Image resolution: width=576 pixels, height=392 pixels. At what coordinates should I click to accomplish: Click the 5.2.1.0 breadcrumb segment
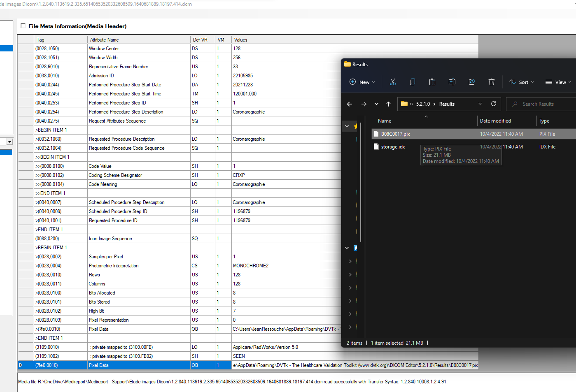(x=423, y=104)
